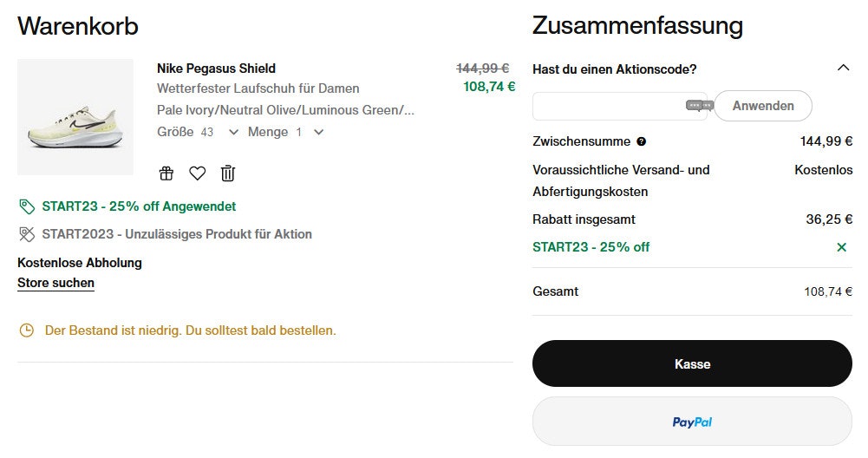Click password manager icon in promo field

coord(699,106)
